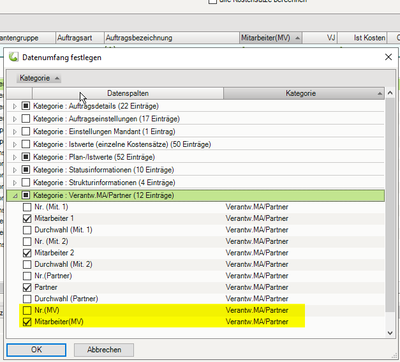Viewport: 400px width, 362px height.
Task: Enable the Durchwahl (Mit. 1) checkbox
Action: click(x=27, y=230)
